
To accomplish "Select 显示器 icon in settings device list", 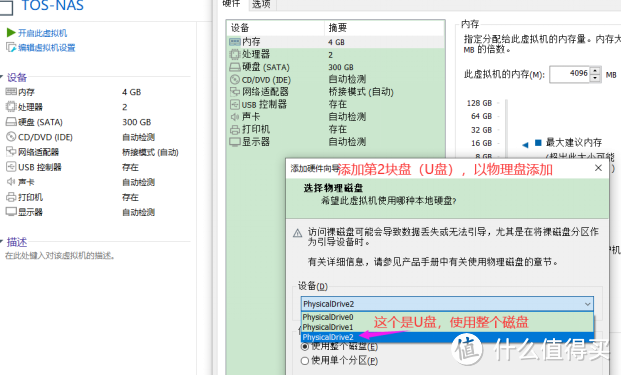I will (235, 142).
